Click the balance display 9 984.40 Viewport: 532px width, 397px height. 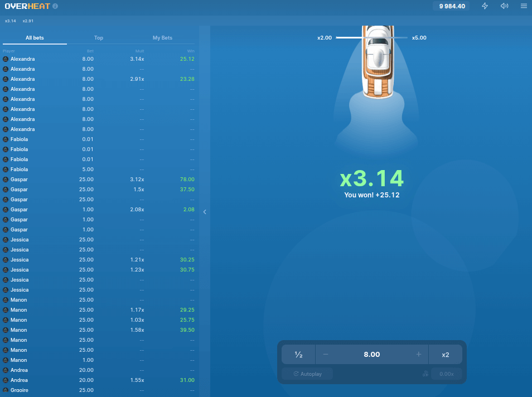(x=452, y=6)
